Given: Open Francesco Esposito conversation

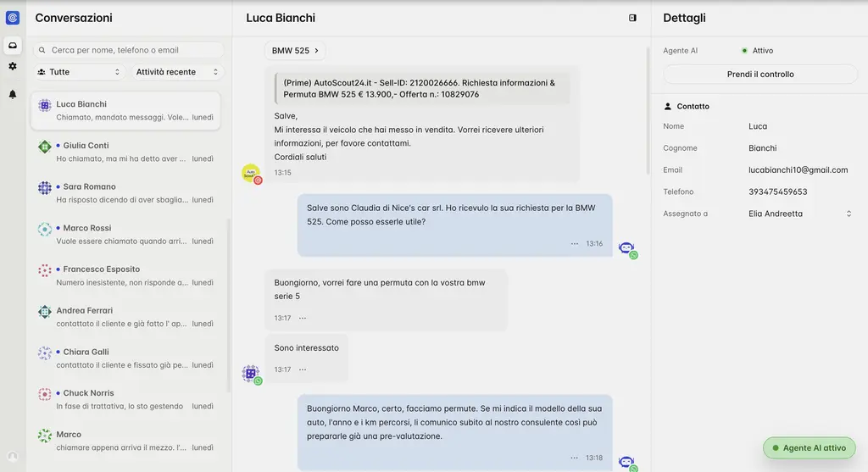Looking at the screenshot, I should pos(125,275).
